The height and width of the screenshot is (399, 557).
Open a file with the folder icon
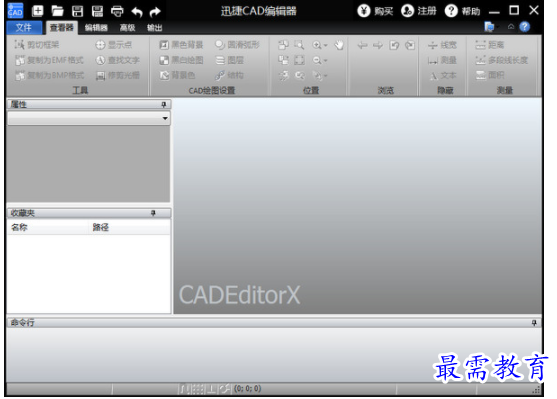pyautogui.click(x=57, y=11)
